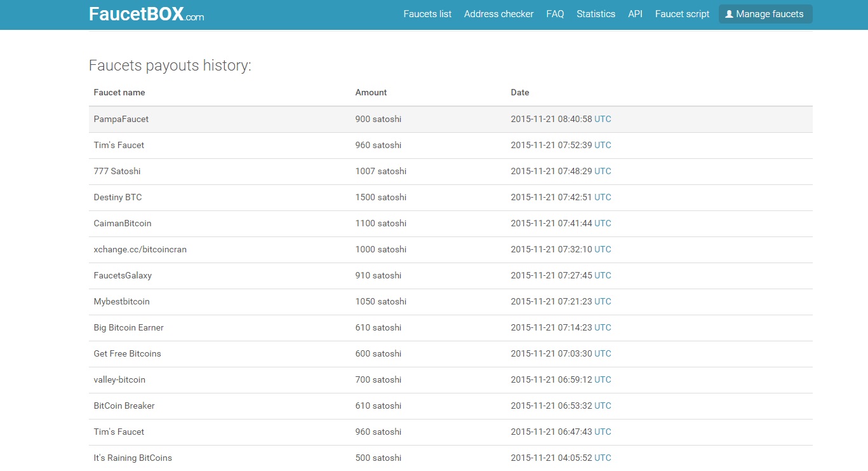This screenshot has height=471, width=868.
Task: Select the 777 Satoshi faucet name
Action: (x=117, y=171)
